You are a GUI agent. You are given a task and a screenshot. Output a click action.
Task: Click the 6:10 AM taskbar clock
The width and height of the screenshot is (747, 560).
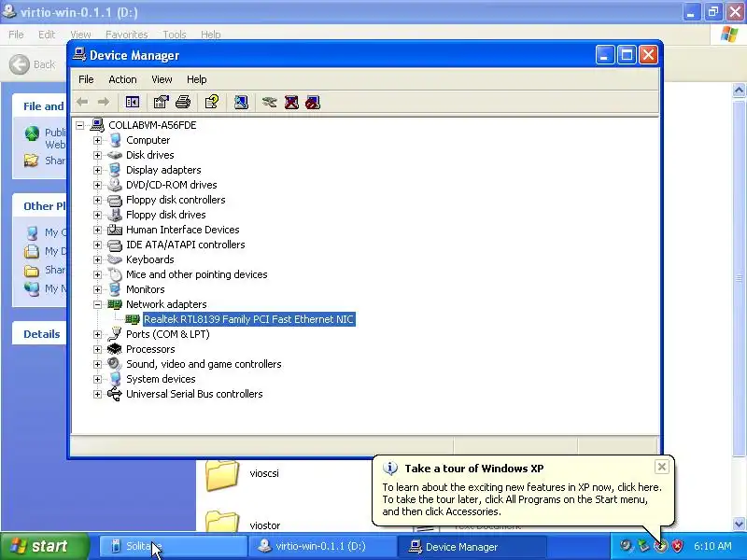(712, 546)
